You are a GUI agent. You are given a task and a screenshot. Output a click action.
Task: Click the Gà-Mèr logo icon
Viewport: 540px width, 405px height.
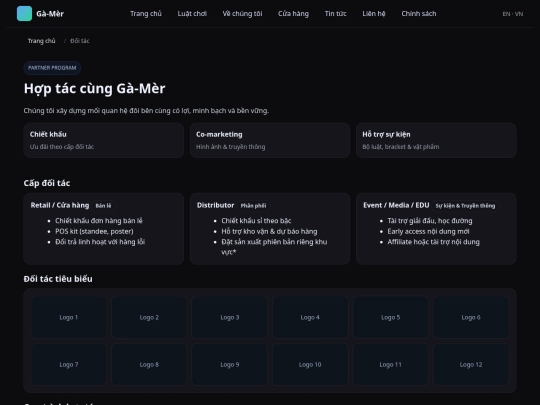point(24,14)
